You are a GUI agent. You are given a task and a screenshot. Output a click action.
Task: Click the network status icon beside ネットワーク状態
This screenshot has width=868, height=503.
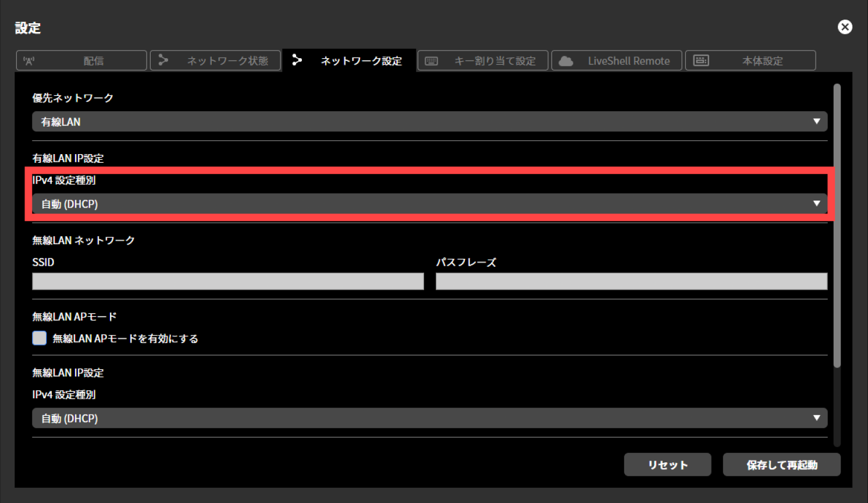click(x=163, y=60)
